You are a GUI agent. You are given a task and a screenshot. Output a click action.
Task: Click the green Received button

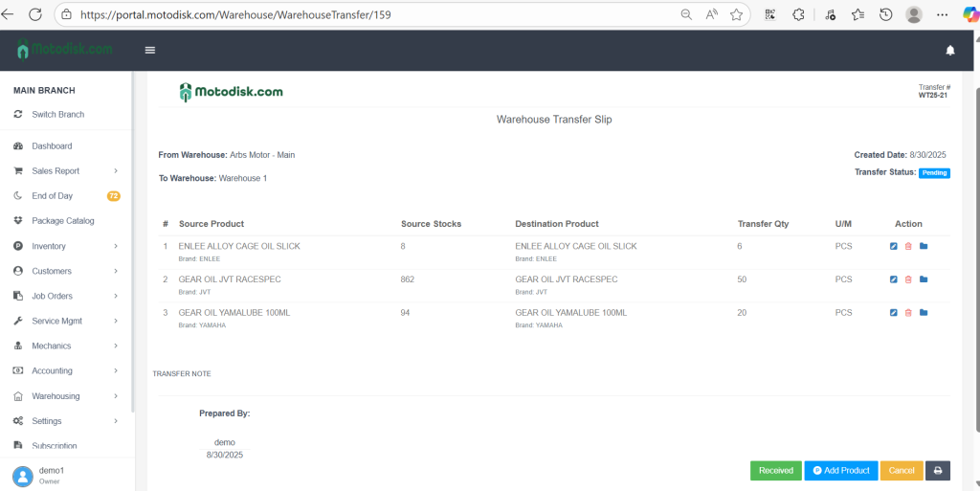coord(776,471)
